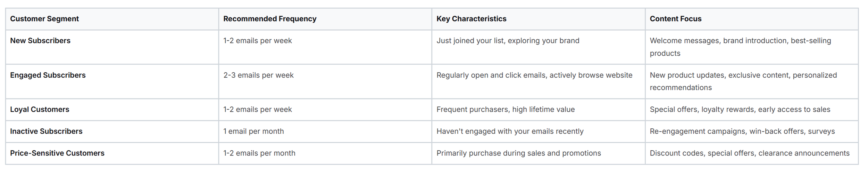868x174 pixels.
Task: Click the Content Focus column header
Action: 675,19
